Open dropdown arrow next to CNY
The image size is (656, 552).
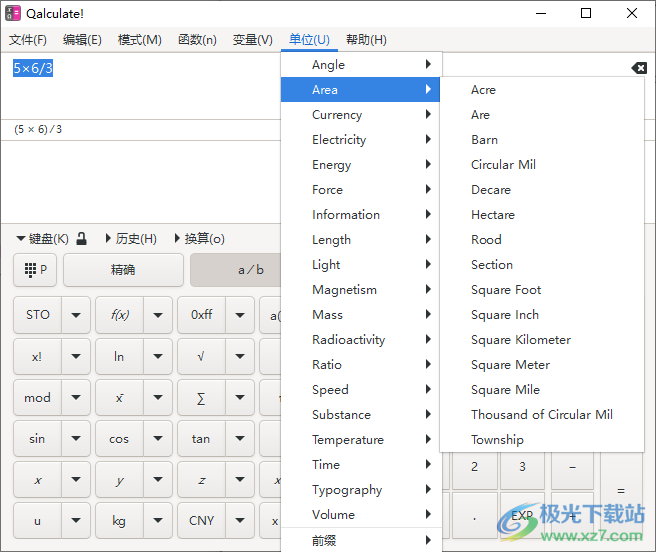(240, 520)
